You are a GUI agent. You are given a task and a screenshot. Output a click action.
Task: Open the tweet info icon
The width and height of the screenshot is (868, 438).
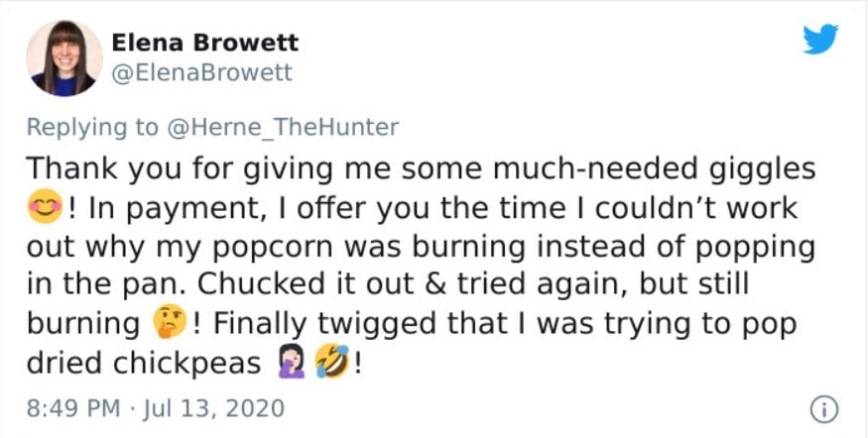tap(824, 410)
